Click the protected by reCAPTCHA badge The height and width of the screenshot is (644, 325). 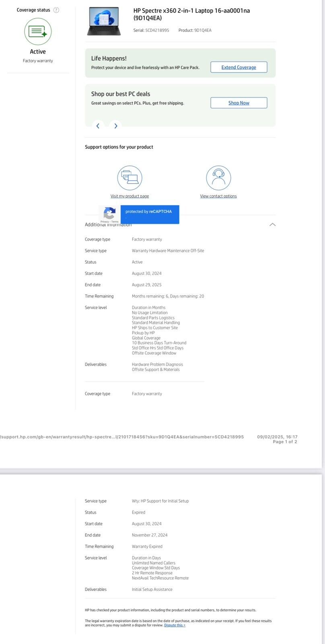coord(150,214)
